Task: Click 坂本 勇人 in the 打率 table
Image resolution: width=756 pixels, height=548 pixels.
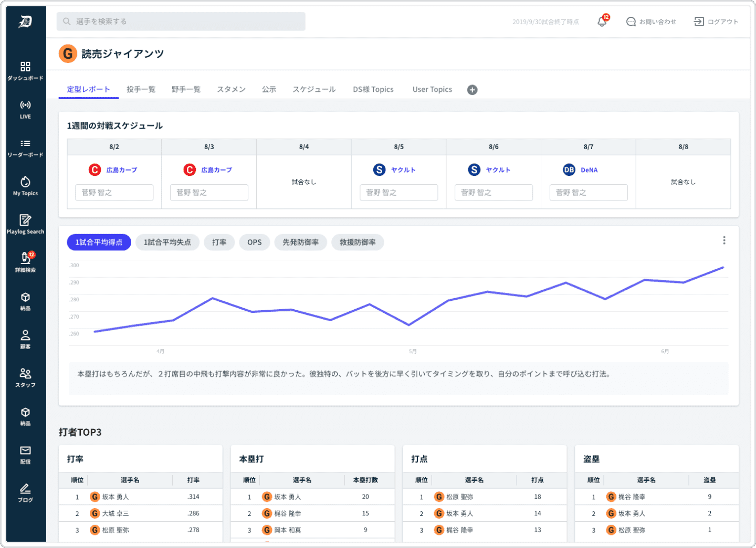Action: point(115,497)
